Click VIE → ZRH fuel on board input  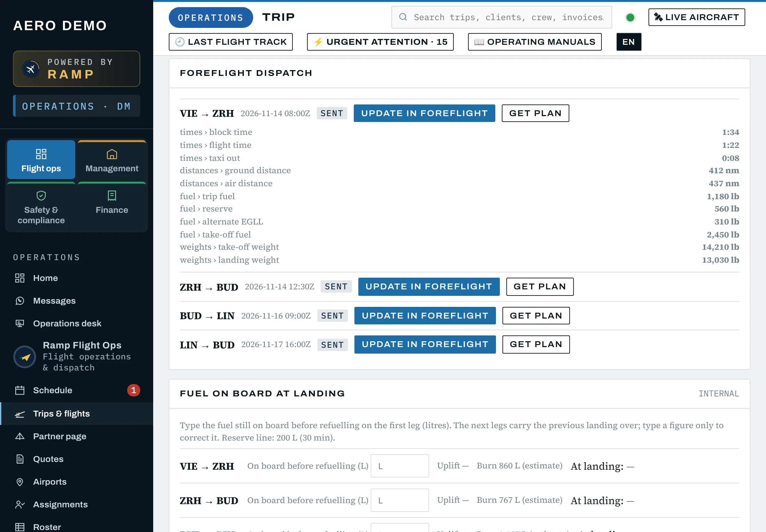point(400,466)
